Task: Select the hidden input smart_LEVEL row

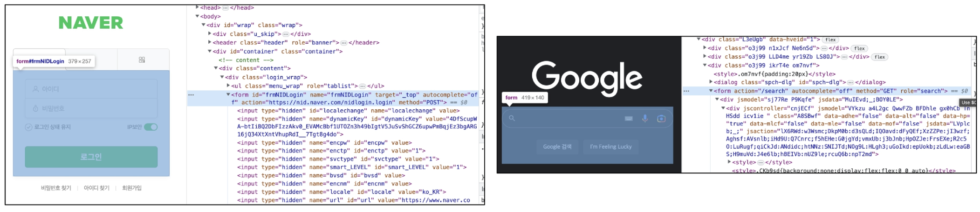Action: click(x=352, y=167)
